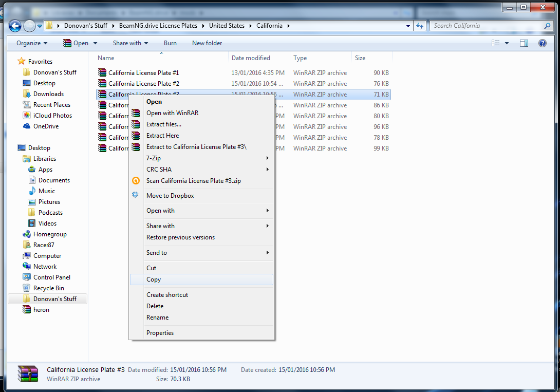Choose Open in the context menu
Image resolution: width=560 pixels, height=392 pixels.
tap(202, 102)
